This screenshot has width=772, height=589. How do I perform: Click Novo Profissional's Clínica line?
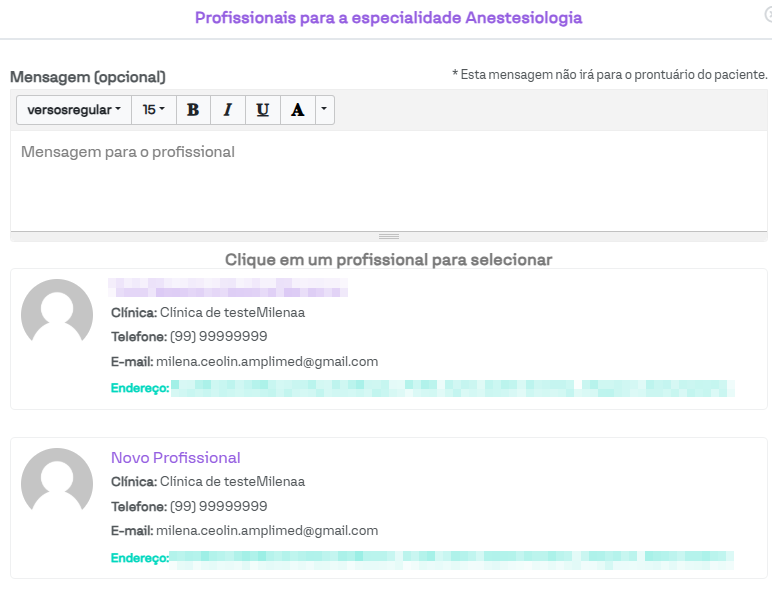click(x=207, y=482)
